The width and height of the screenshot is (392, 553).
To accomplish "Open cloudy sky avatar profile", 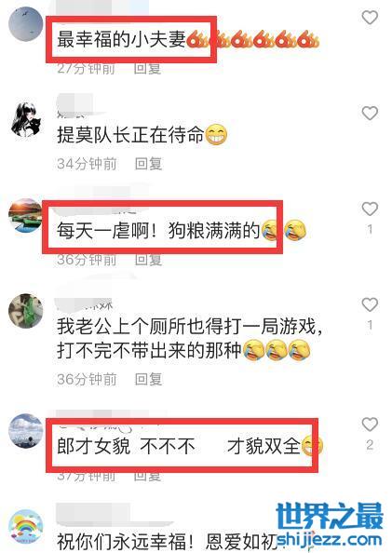I will [25, 431].
